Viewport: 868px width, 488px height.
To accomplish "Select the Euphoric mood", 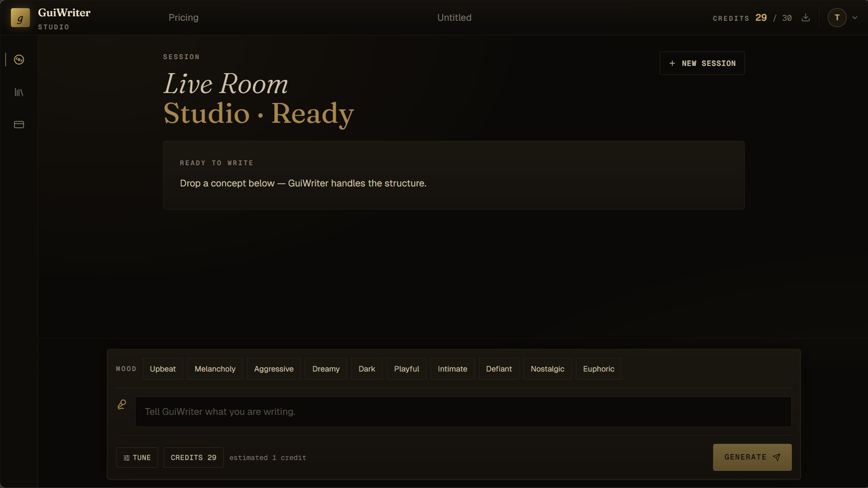I will click(599, 369).
